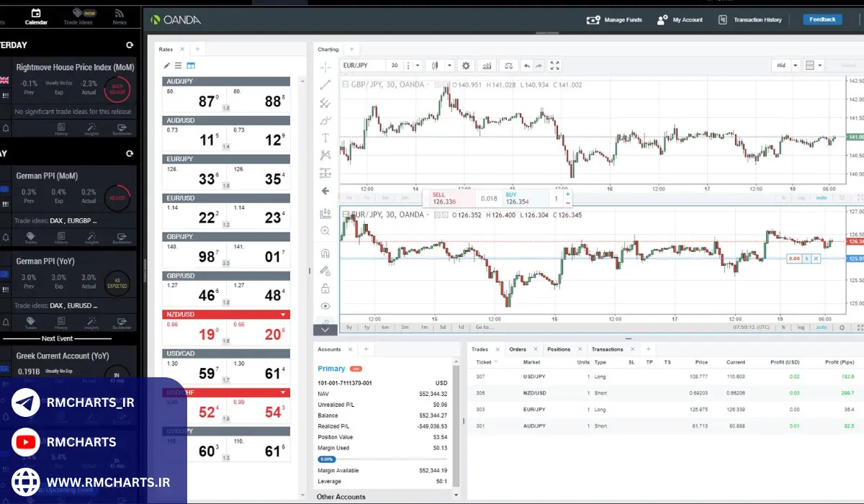The image size is (864, 504).
Task: Switch to the Orders tab
Action: [x=518, y=349]
